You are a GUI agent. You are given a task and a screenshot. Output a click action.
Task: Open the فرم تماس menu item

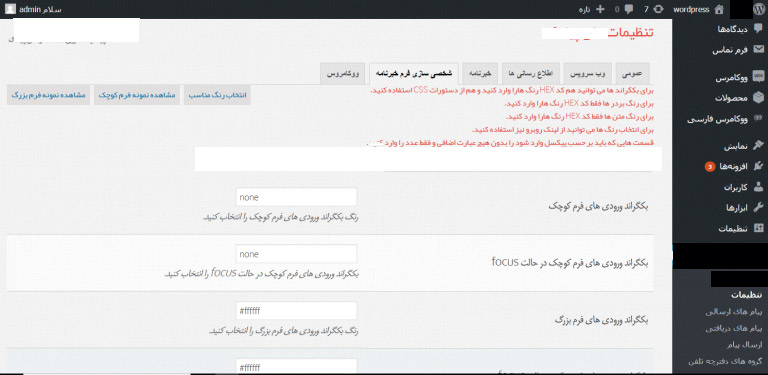coord(730,50)
